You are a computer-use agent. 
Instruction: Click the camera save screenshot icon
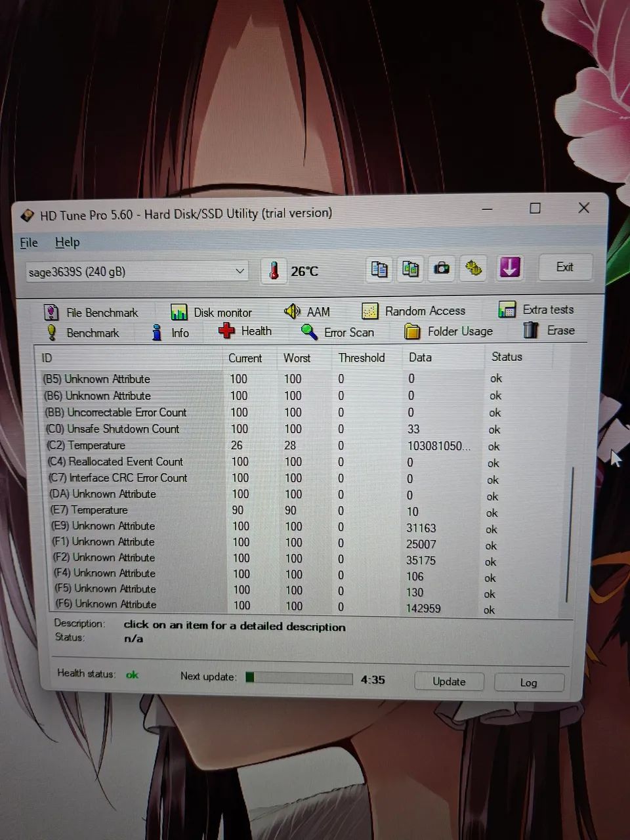[442, 268]
